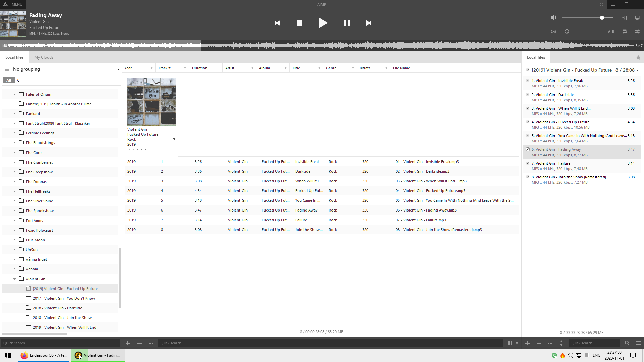This screenshot has width=644, height=362.
Task: Open the internet radio capture icon
Action: pyautogui.click(x=553, y=32)
